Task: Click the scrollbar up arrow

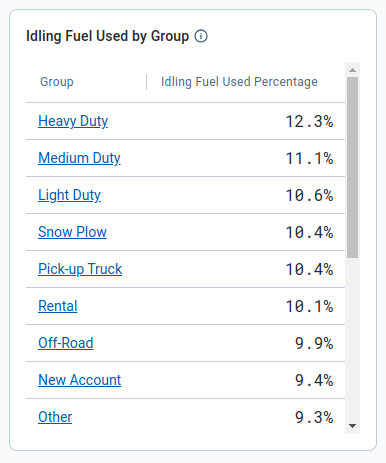Action: click(x=352, y=70)
